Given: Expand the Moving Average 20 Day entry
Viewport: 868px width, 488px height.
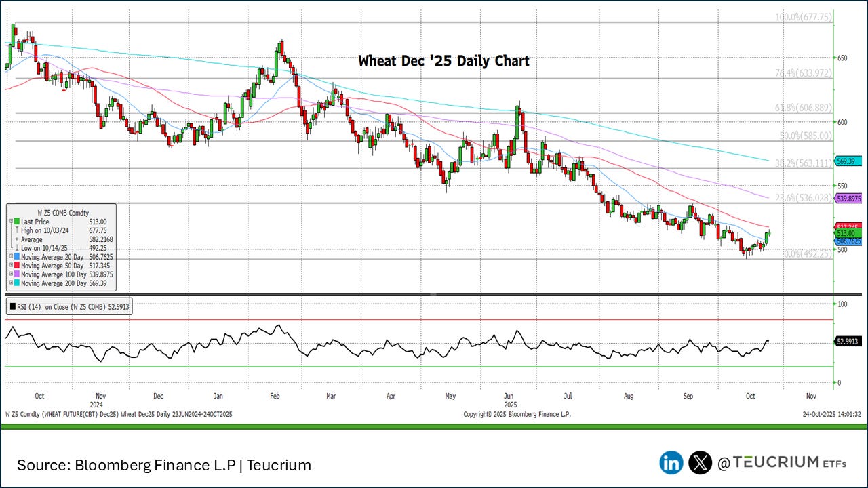Looking at the screenshot, I should point(9,257).
